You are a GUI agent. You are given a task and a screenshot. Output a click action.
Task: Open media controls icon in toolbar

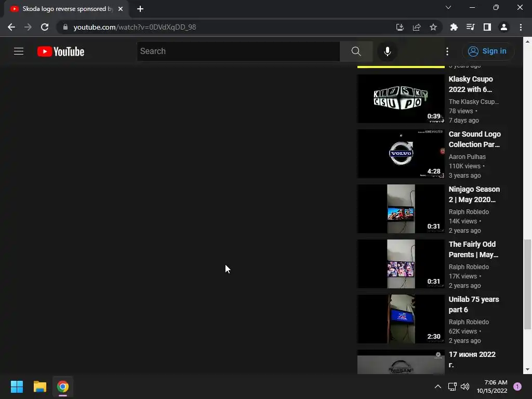coord(470,27)
